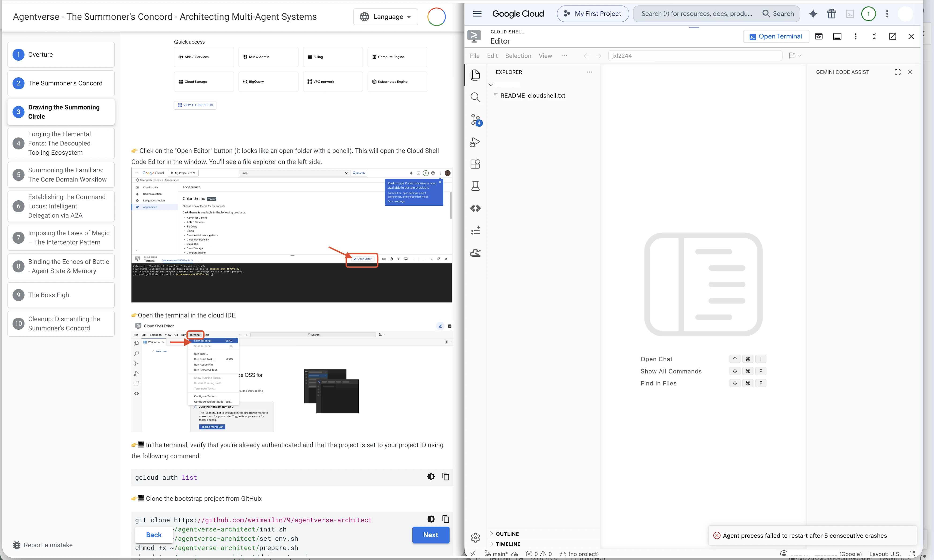The width and height of the screenshot is (934, 560).
Task: Copy the gcloud auth list command
Action: click(x=445, y=477)
